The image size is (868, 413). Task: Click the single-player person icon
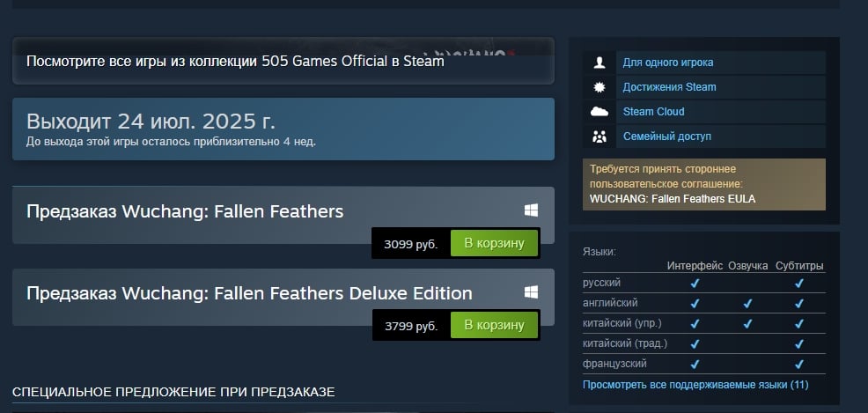tap(599, 63)
